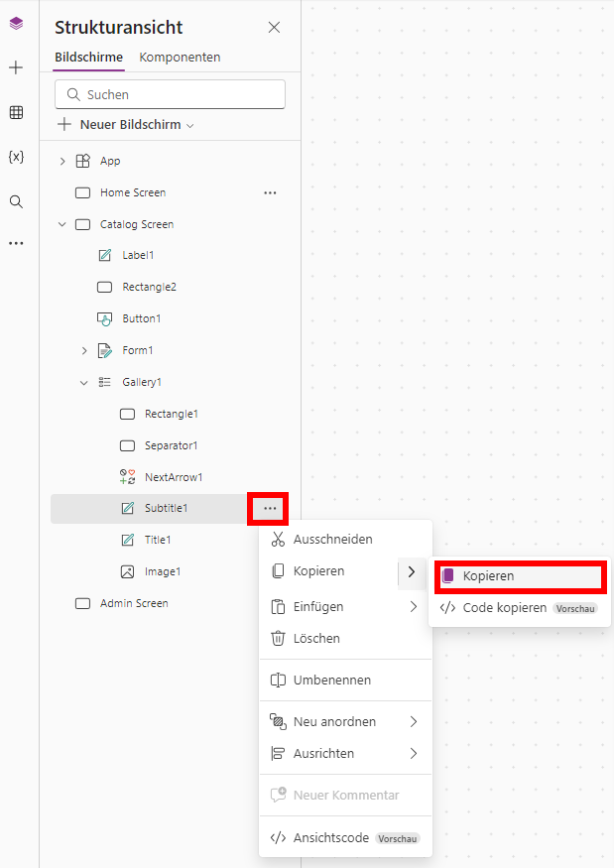Open the Neuer Bildschirm dropdown chevron

pyautogui.click(x=190, y=126)
